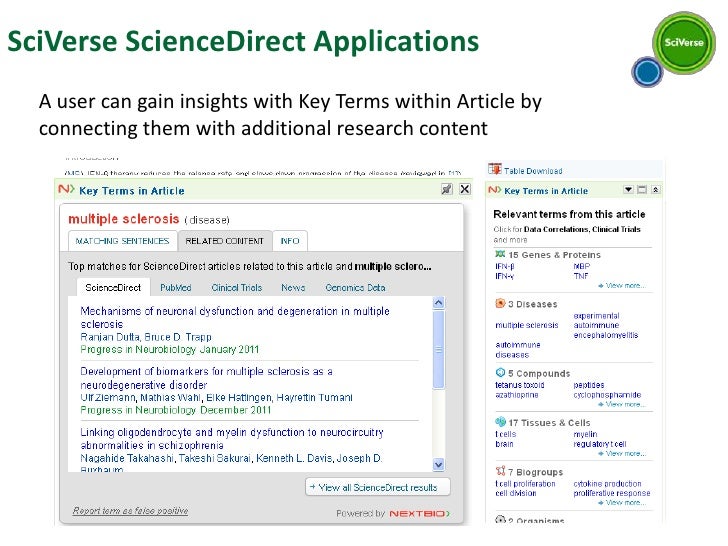Minimize the sidebar Key Terms panel
This screenshot has width=728, height=546.
coord(642,189)
